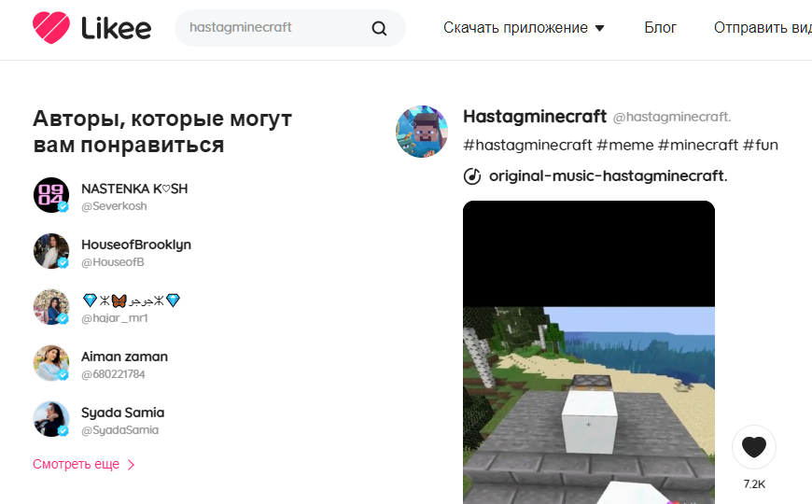This screenshot has width=812, height=504.
Task: Click the @Severkosh handle
Action: point(114,206)
